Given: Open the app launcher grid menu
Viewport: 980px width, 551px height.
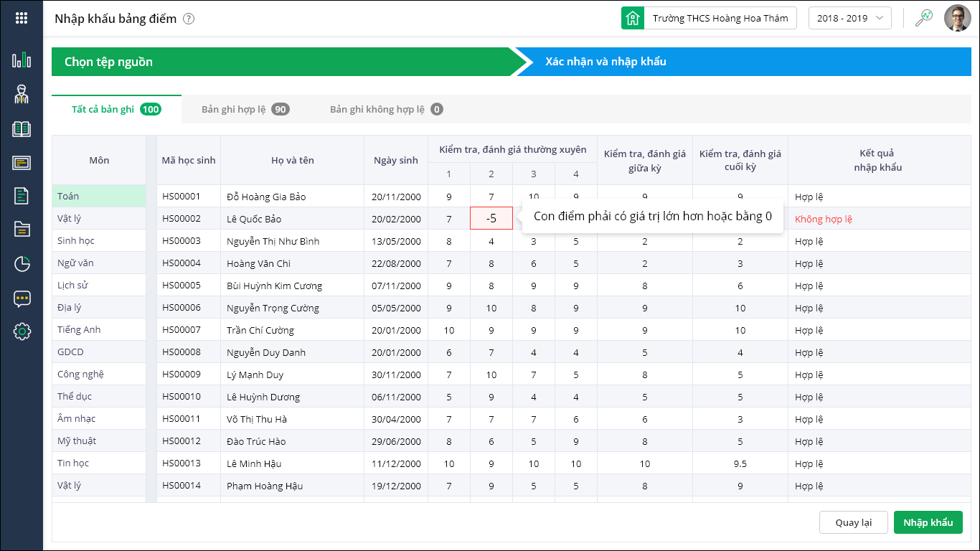Looking at the screenshot, I should 22,19.
